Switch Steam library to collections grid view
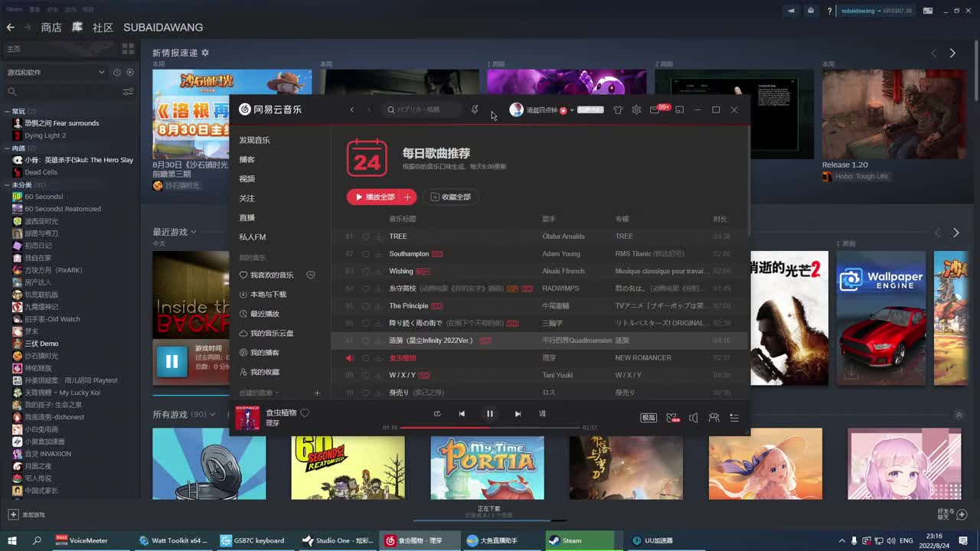Viewport: 980px width, 551px height. (x=128, y=49)
